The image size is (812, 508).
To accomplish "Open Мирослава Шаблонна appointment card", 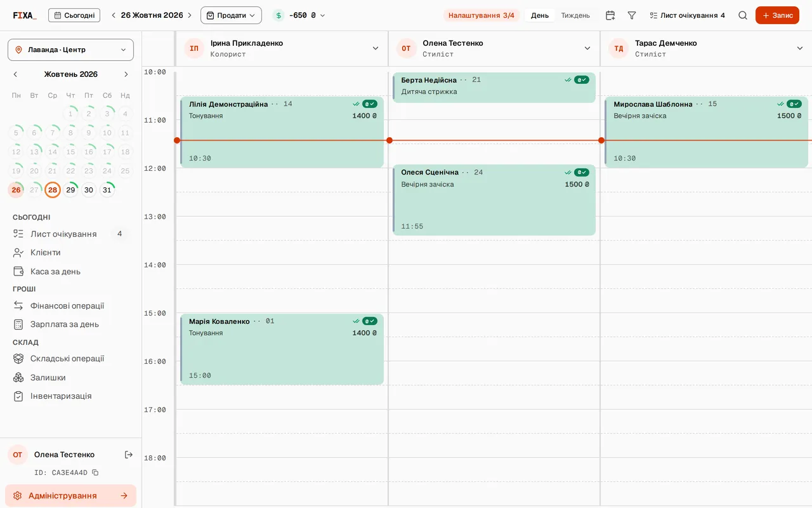I will pos(707,132).
